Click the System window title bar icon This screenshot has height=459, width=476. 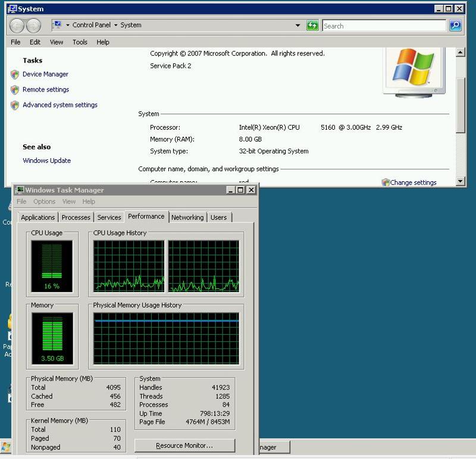point(12,9)
